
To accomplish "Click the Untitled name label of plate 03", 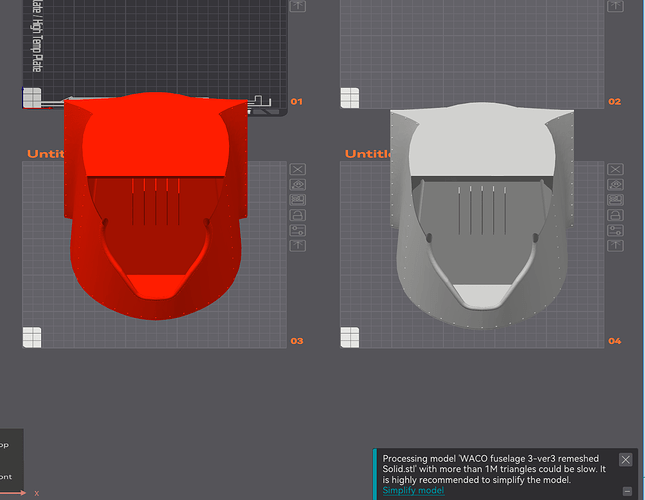I will [45, 154].
